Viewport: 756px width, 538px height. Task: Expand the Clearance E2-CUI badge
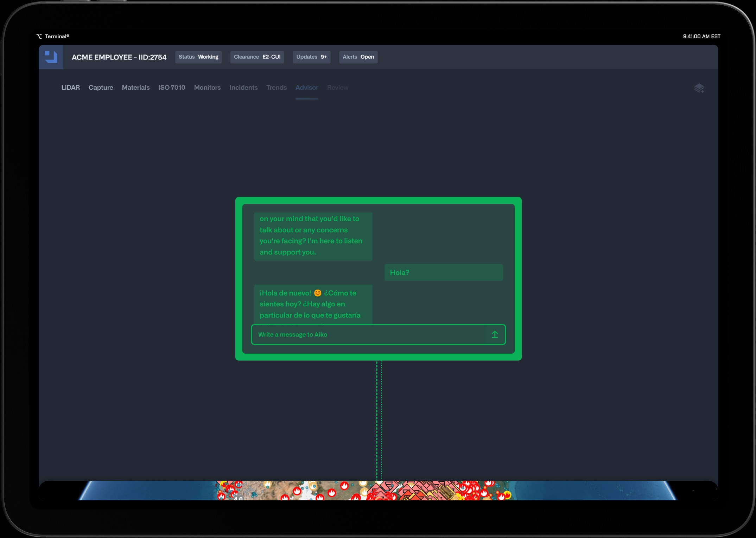pyautogui.click(x=257, y=57)
